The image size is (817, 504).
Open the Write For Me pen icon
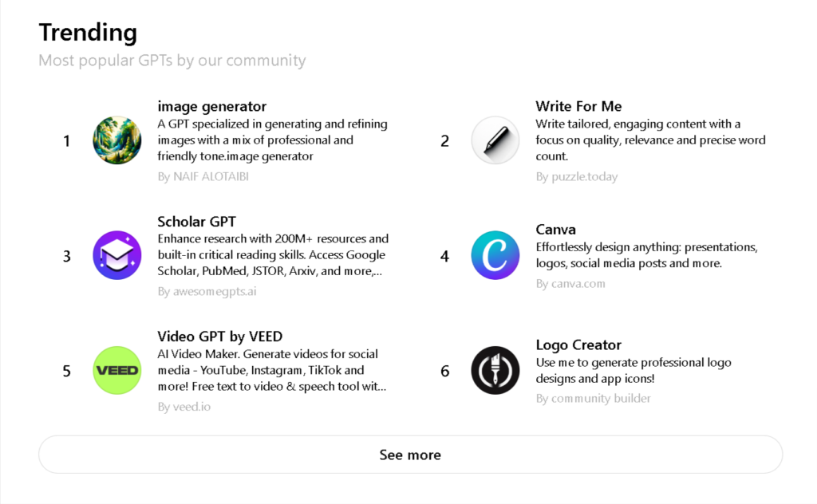tap(495, 140)
